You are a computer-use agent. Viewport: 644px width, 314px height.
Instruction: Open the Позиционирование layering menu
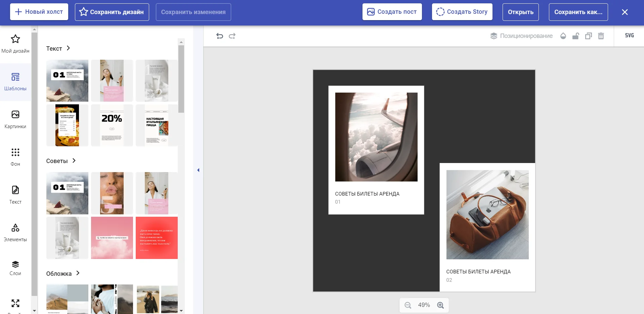pyautogui.click(x=521, y=36)
